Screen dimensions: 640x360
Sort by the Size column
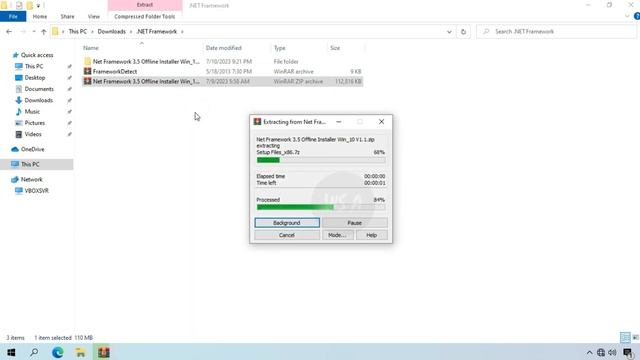point(335,48)
